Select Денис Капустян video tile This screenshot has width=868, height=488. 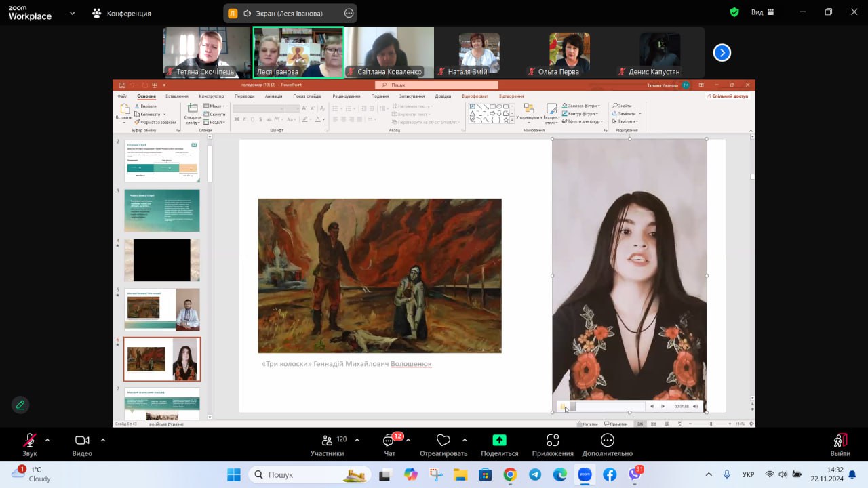coord(659,52)
